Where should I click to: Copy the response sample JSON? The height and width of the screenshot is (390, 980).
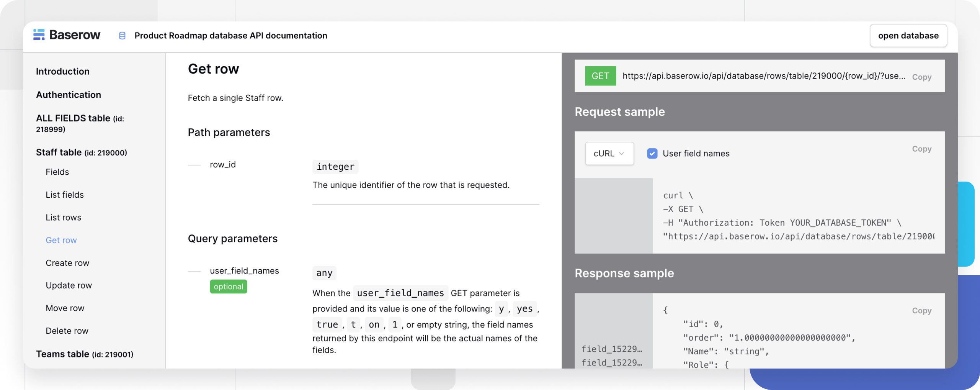[x=921, y=311]
